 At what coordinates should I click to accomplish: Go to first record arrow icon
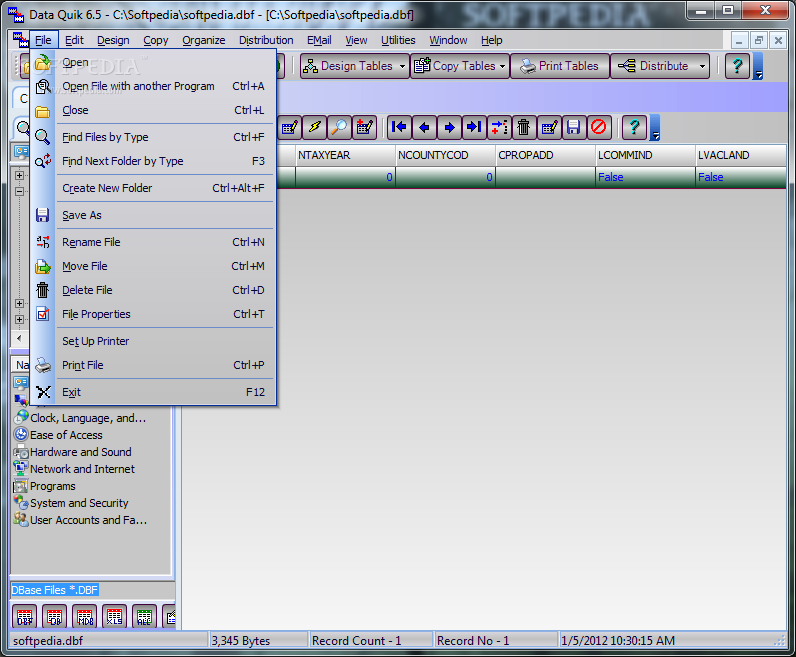point(399,127)
